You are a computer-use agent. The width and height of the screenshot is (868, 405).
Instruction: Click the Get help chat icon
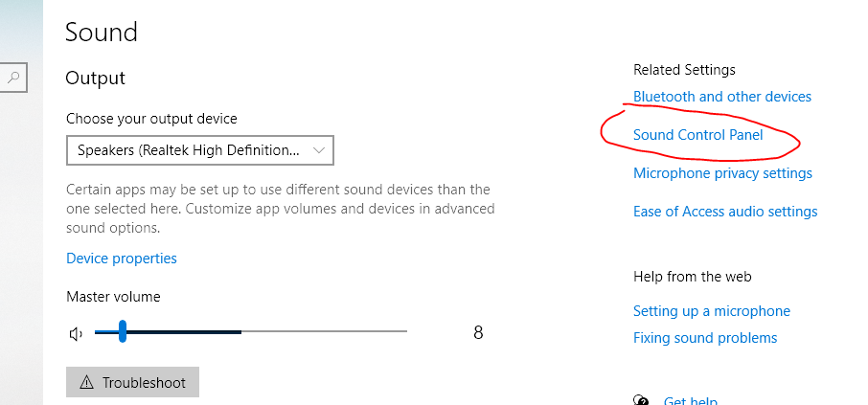pyautogui.click(x=642, y=400)
